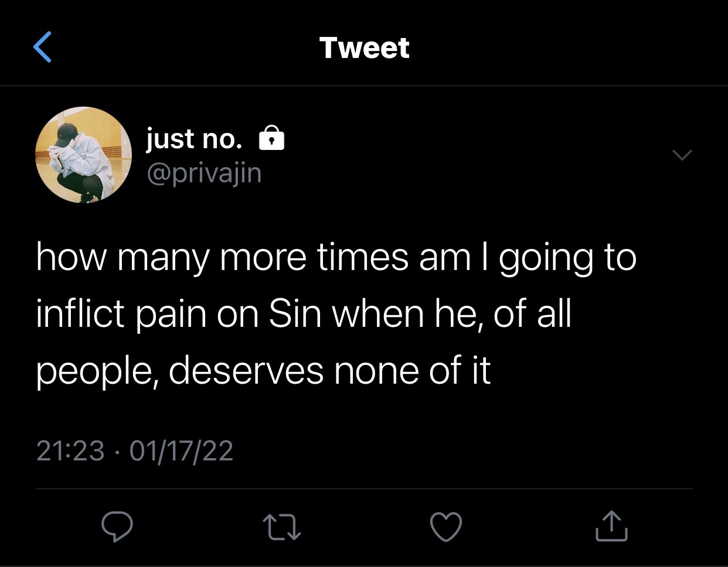The height and width of the screenshot is (567, 728).
Task: Tap the 21:23 timestamp
Action: [70, 450]
